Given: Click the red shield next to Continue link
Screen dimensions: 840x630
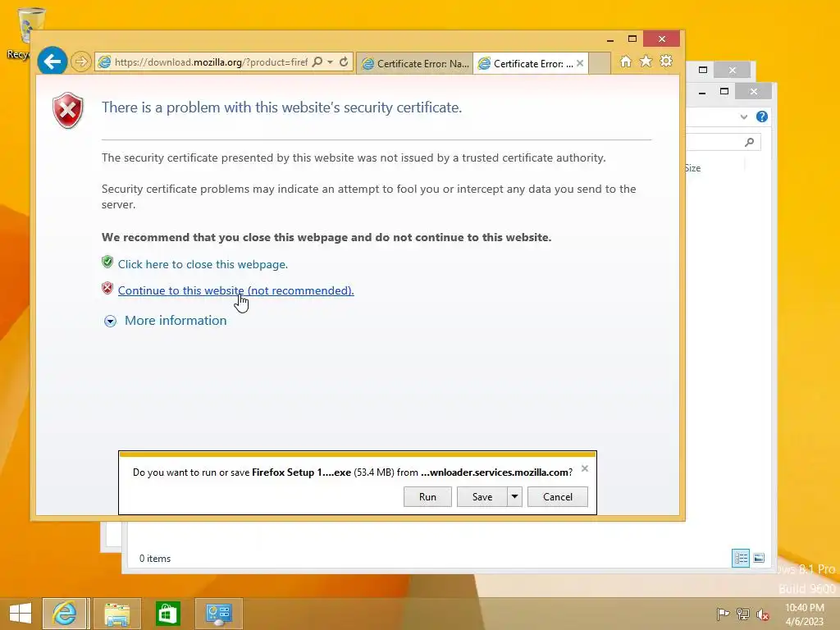Looking at the screenshot, I should [x=107, y=288].
